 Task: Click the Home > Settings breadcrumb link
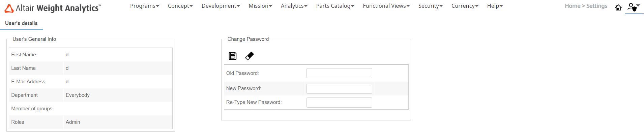[x=586, y=6]
